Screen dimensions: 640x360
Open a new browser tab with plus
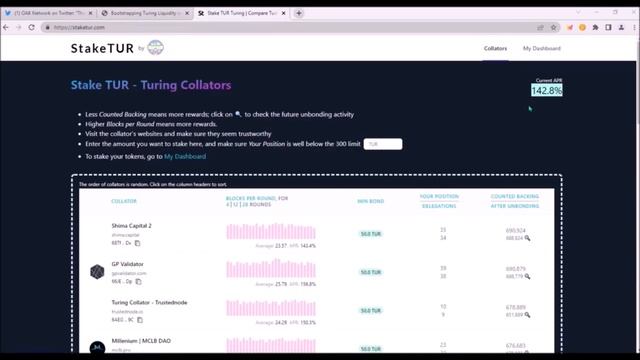(299, 13)
